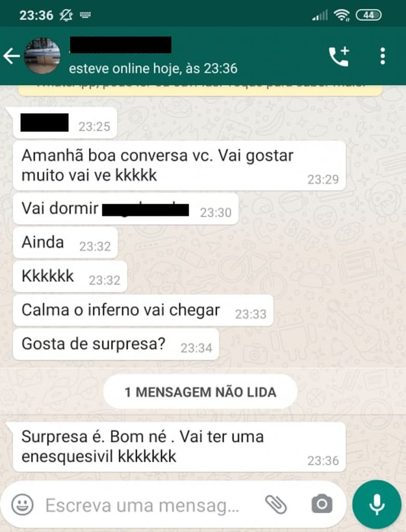
Task: Tap the back arrow to leave chat
Action: pos(11,56)
